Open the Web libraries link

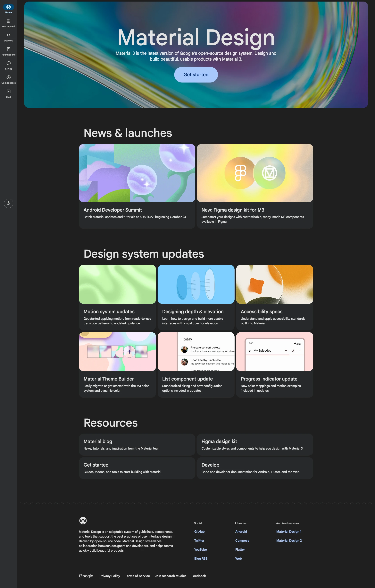tap(238, 558)
